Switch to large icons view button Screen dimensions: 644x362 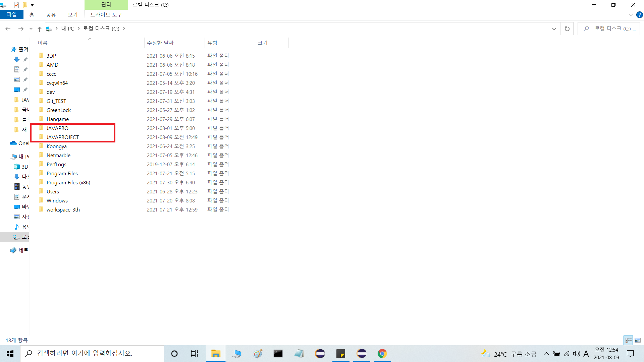638,340
